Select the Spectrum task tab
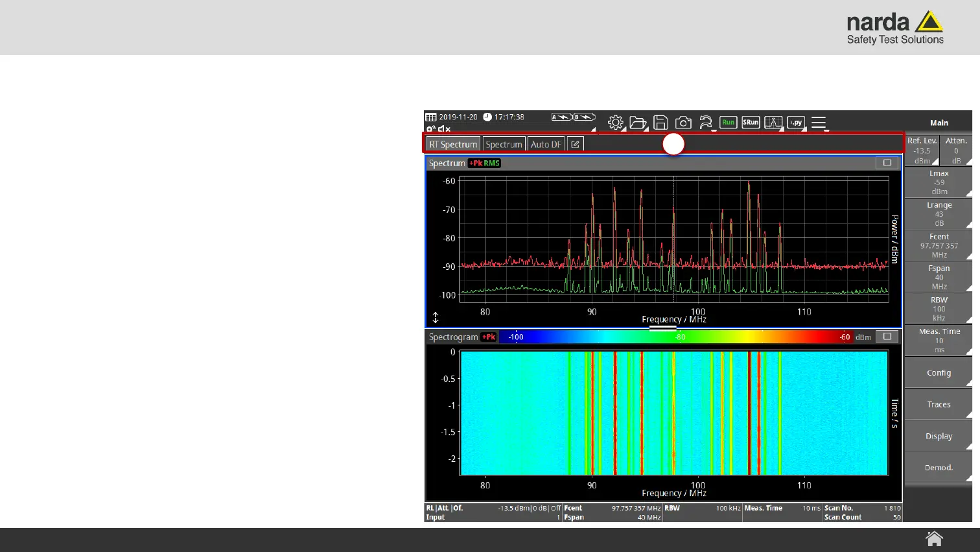This screenshot has height=552, width=980. [x=504, y=145]
